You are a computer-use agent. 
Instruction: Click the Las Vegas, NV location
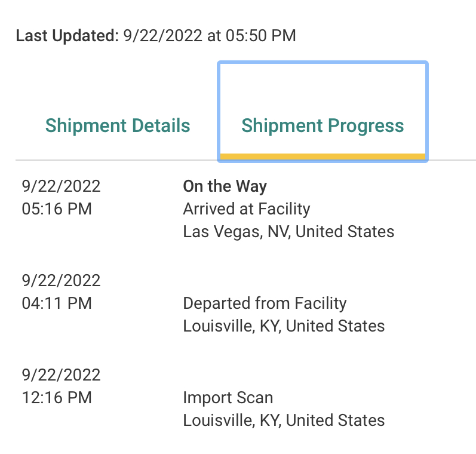click(288, 232)
